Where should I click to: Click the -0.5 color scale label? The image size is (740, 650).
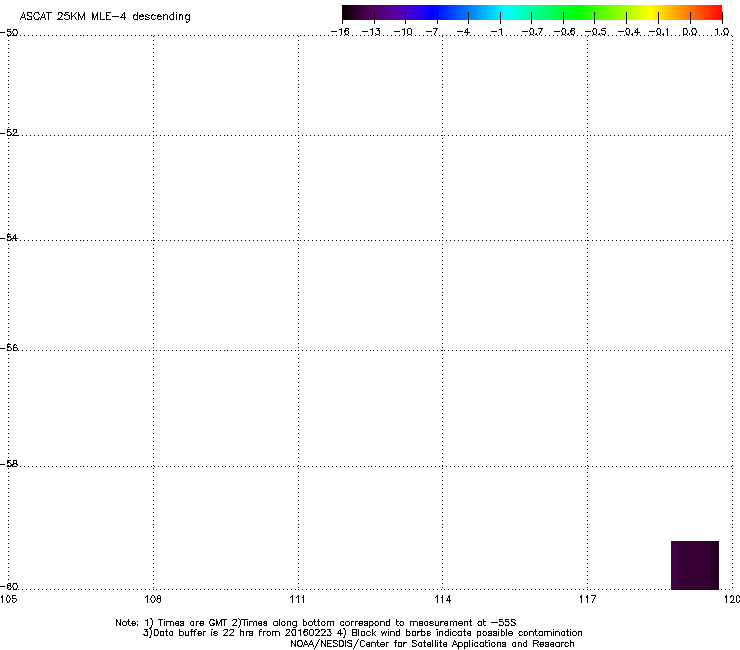pyautogui.click(x=596, y=32)
